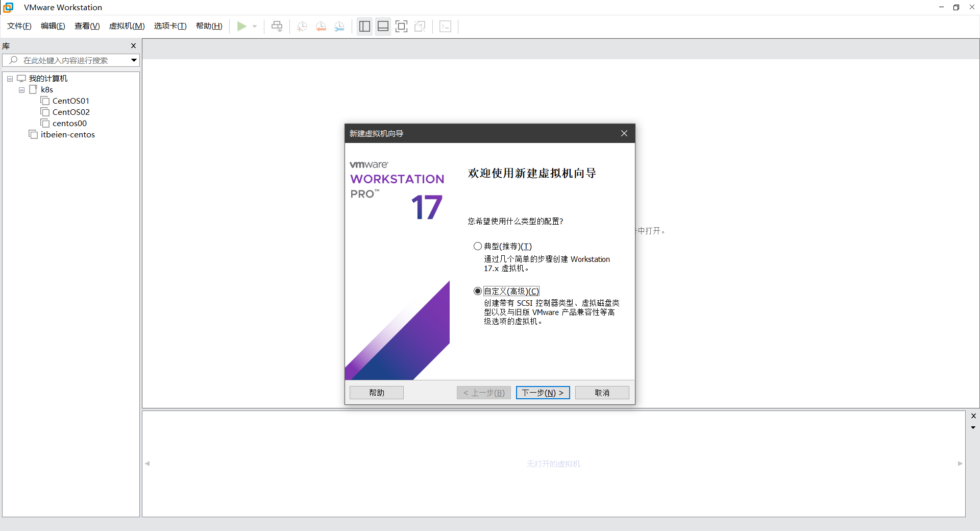
Task: Open the thumbnail bar options dropdown arrow
Action: tap(973, 427)
